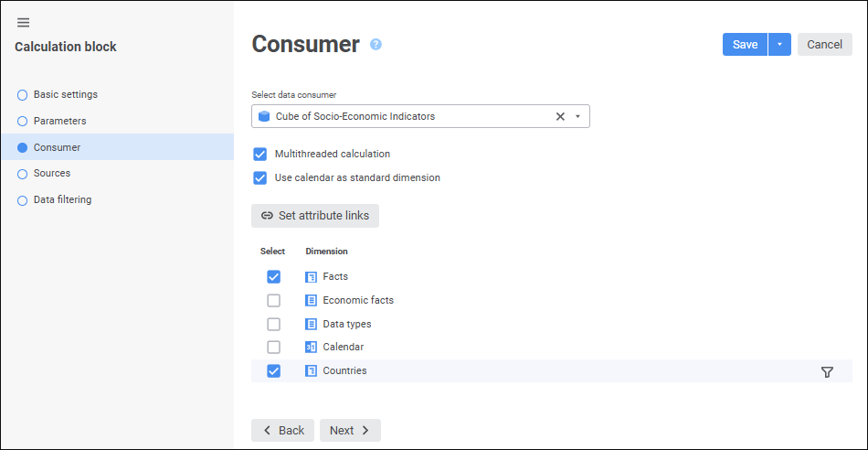The height and width of the screenshot is (450, 868).
Task: Click the help question mark icon
Action: (376, 44)
